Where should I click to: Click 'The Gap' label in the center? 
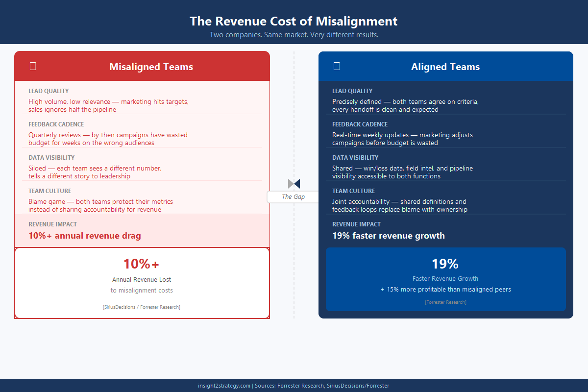[293, 196]
